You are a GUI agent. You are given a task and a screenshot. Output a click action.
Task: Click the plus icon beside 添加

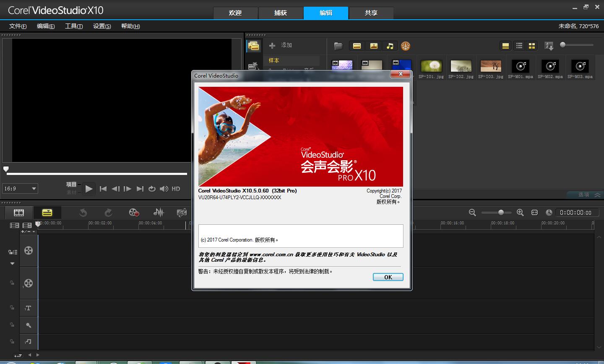[x=272, y=45]
